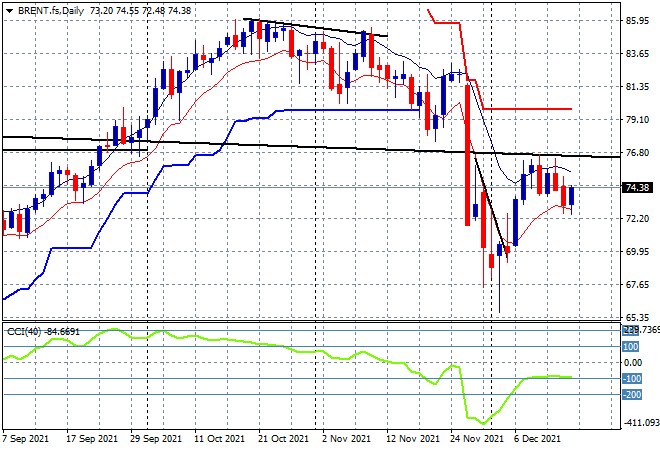Click the 76.80 price axis label
This screenshot has height=450, width=660.
pos(637,152)
